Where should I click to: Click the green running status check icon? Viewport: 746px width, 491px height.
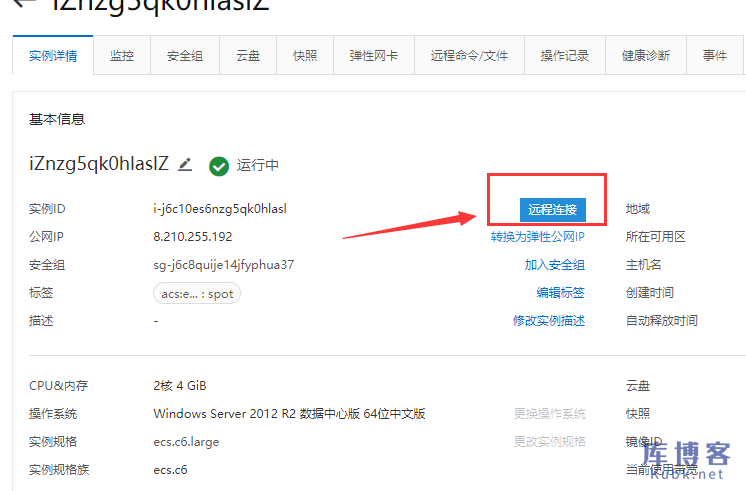(x=219, y=166)
